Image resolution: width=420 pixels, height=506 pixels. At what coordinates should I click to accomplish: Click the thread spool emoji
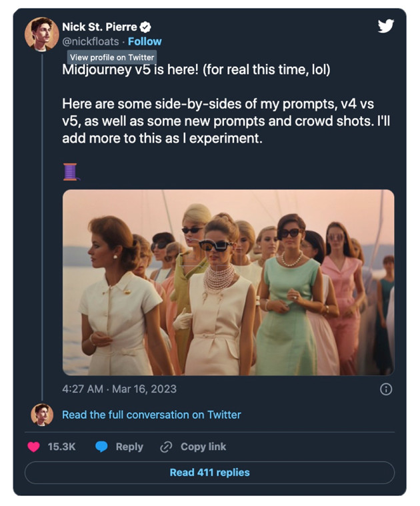pyautogui.click(x=71, y=171)
